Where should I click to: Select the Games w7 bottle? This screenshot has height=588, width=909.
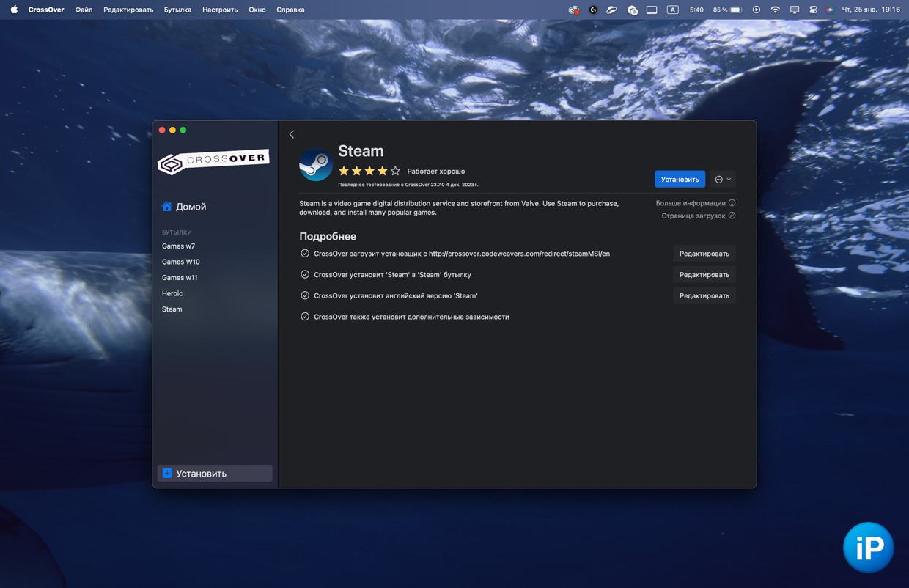coord(178,246)
